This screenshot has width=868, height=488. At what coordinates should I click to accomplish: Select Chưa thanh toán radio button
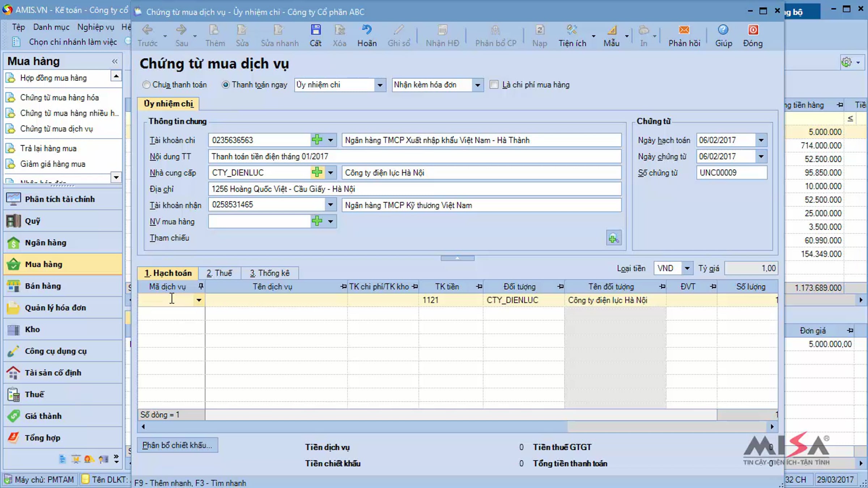pos(146,85)
